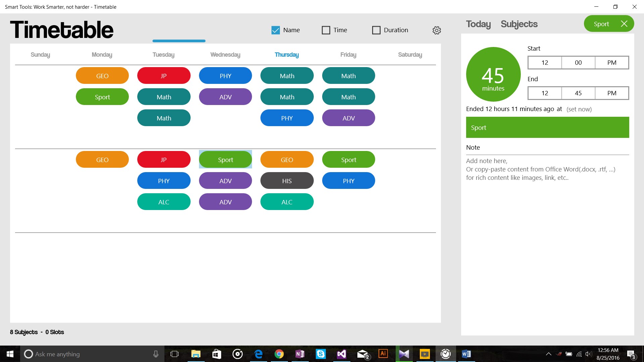The image size is (644, 362).
Task: Uncheck the Name checkbox
Action: click(x=276, y=30)
